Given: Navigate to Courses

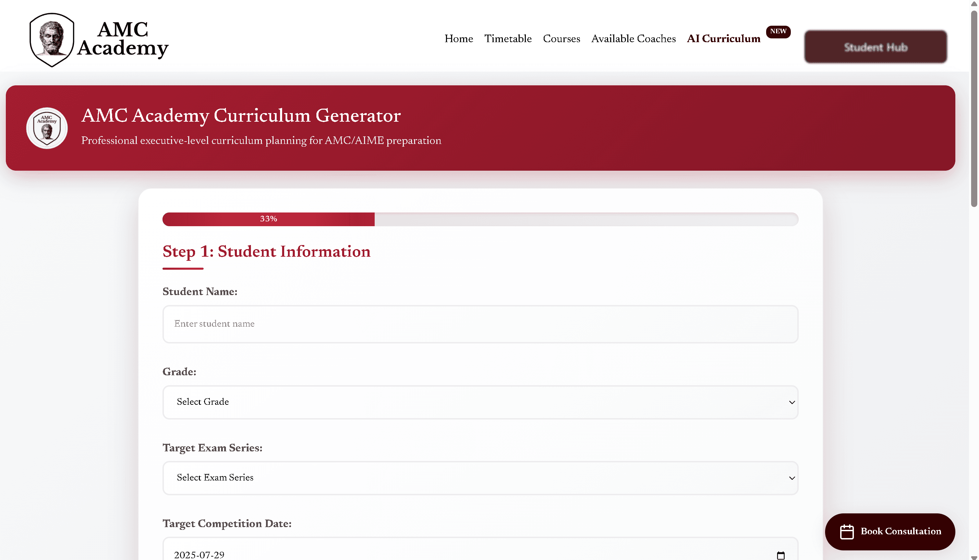Looking at the screenshot, I should tap(561, 39).
